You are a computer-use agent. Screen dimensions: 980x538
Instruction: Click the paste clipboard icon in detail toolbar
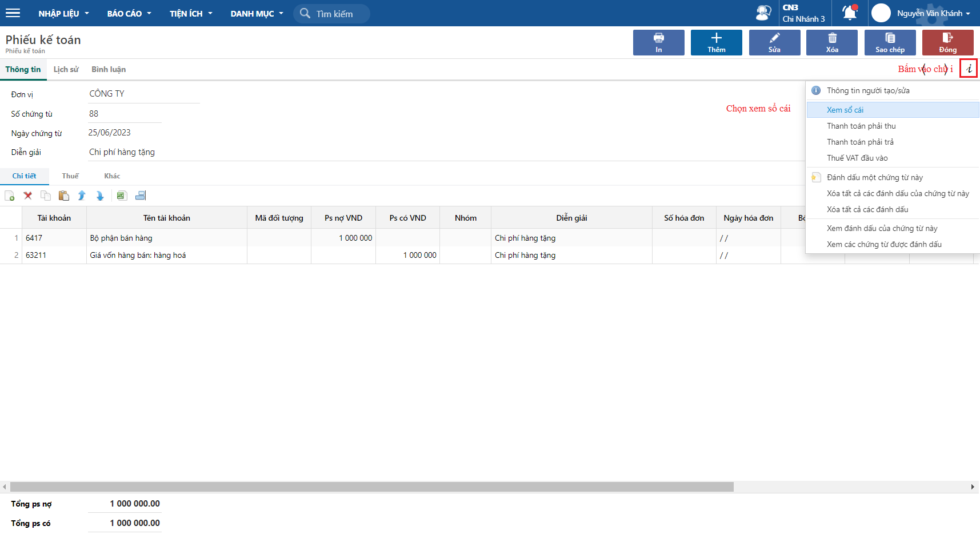(x=64, y=196)
